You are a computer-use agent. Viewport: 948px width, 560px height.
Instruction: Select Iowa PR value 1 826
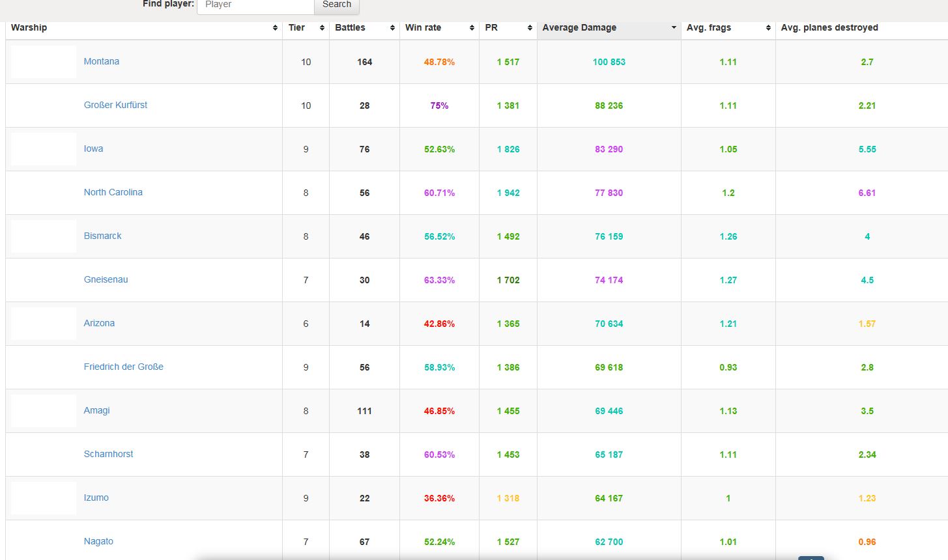click(x=508, y=149)
